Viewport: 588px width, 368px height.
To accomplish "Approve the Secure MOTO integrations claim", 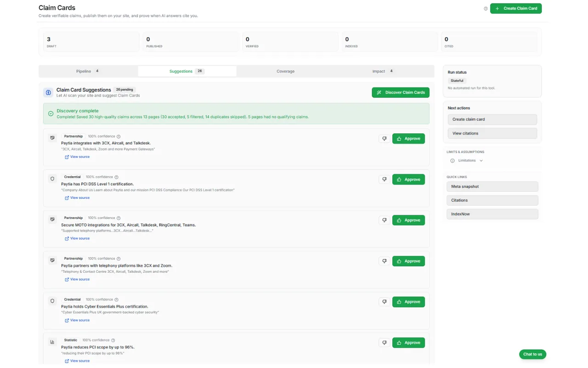I will (x=408, y=220).
